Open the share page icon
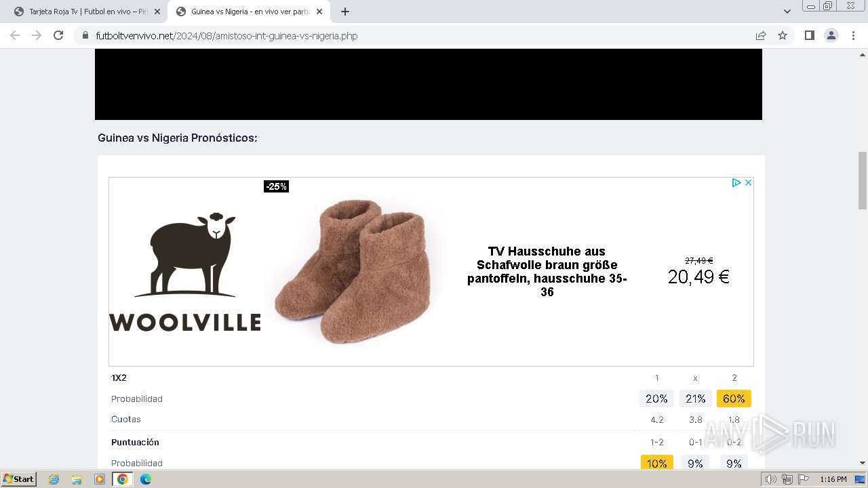The height and width of the screenshot is (488, 868). tap(761, 35)
